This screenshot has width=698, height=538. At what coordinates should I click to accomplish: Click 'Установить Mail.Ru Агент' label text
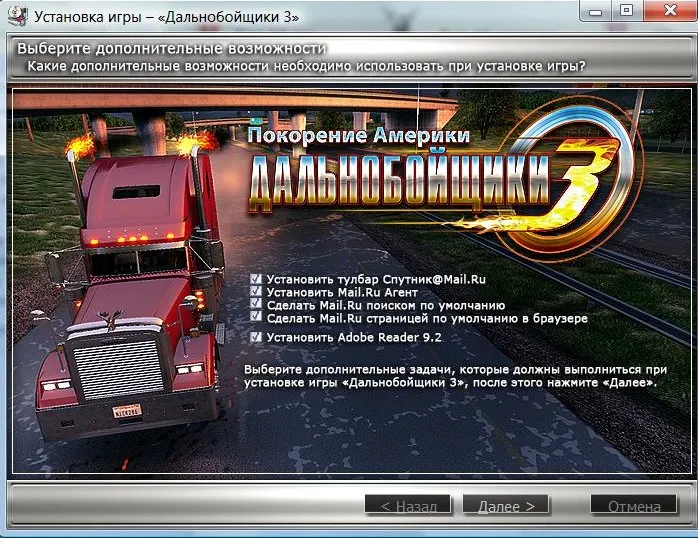pyautogui.click(x=342, y=292)
